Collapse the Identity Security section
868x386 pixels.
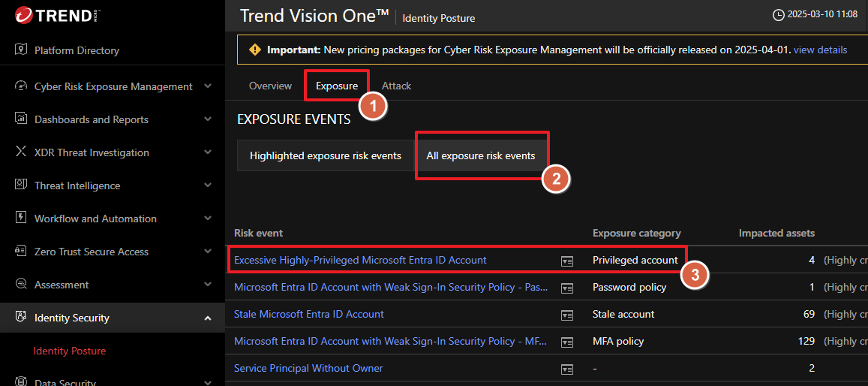coord(208,318)
